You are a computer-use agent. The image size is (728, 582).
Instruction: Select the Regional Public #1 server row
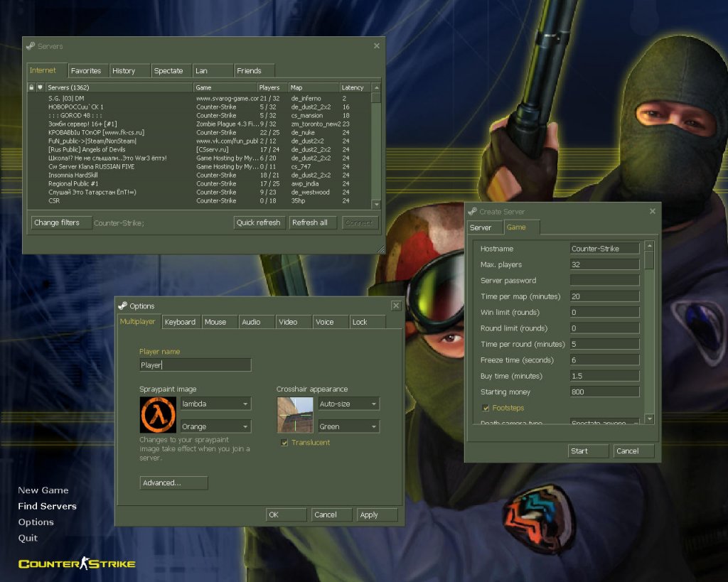(199, 184)
